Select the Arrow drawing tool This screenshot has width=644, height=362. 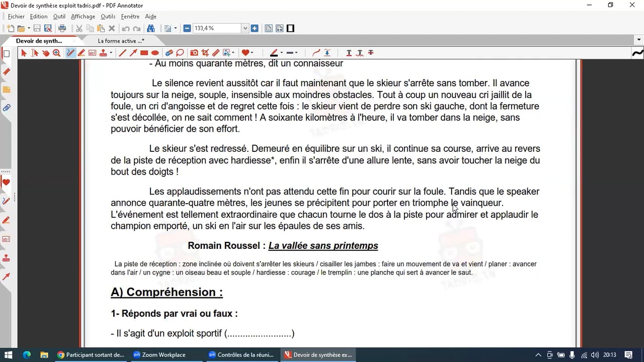tap(133, 53)
